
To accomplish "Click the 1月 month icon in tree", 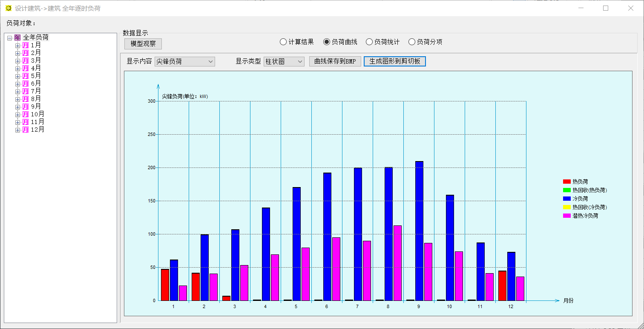I will click(26, 45).
